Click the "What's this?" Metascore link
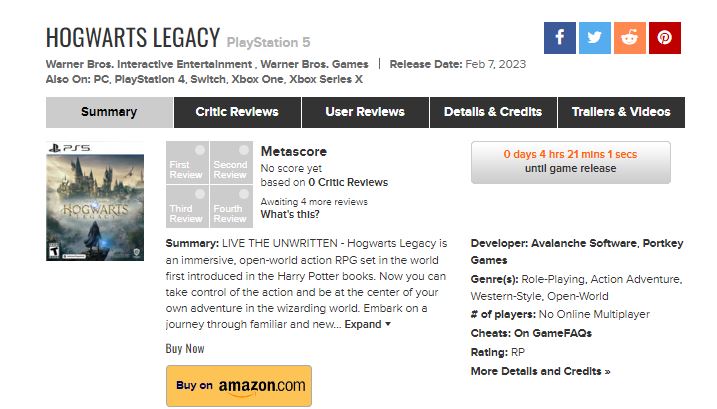 (290, 215)
